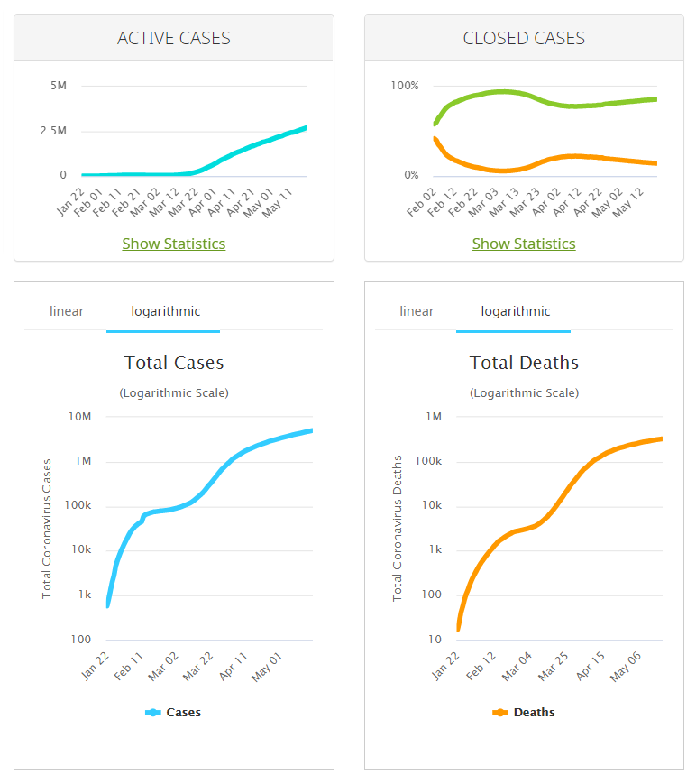The width and height of the screenshot is (696, 784).
Task: Open Show Statistics under Closed Cases
Action: point(524,244)
